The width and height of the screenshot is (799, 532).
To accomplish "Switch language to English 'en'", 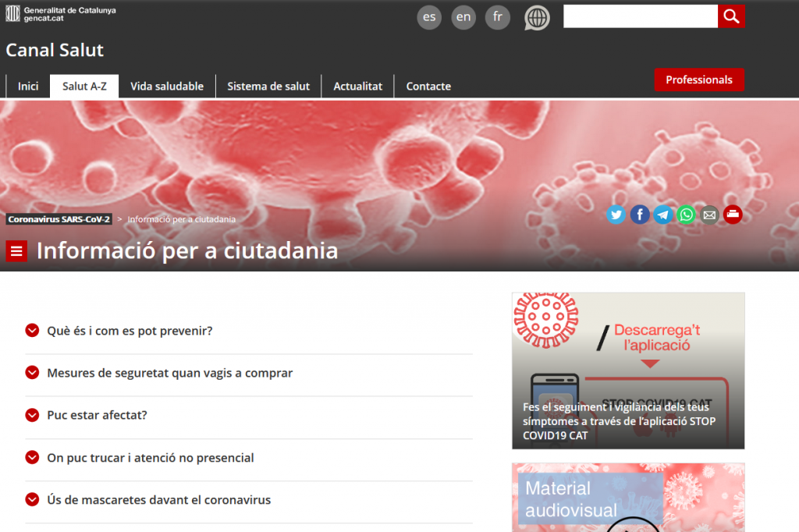I will coord(463,17).
